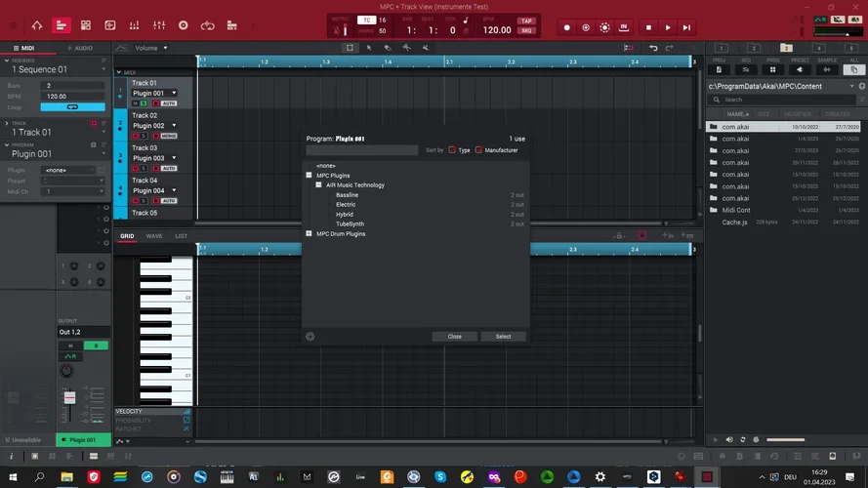
Task: Filter browser by PROG icon
Action: 772,69
